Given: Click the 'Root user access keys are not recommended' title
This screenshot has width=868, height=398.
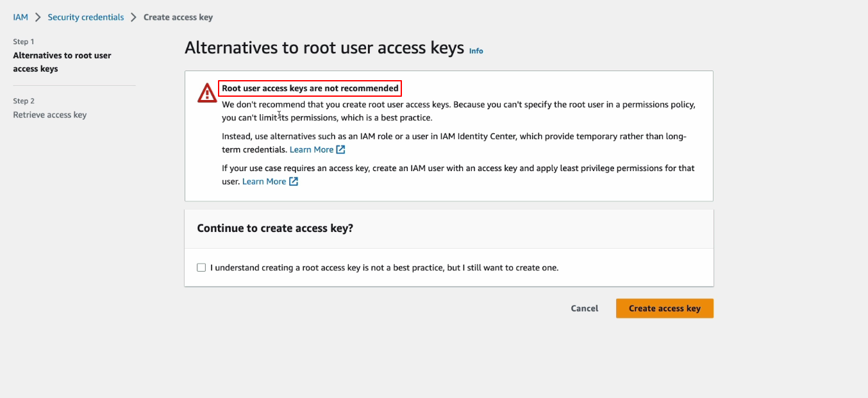Looking at the screenshot, I should point(310,88).
